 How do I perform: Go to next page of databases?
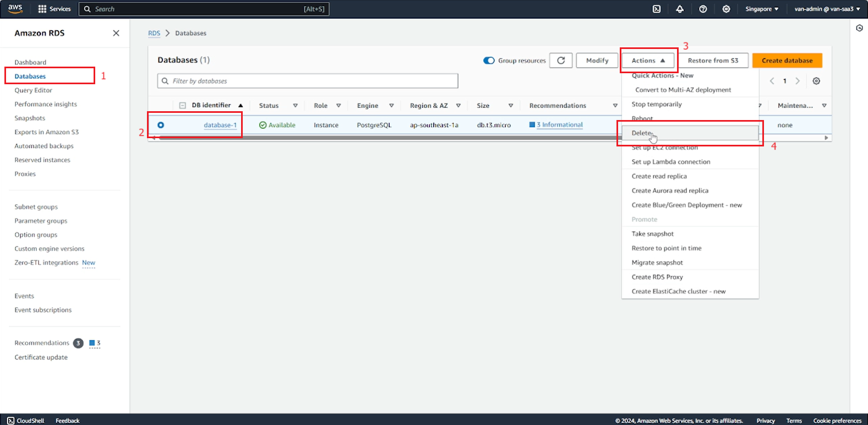coord(798,81)
